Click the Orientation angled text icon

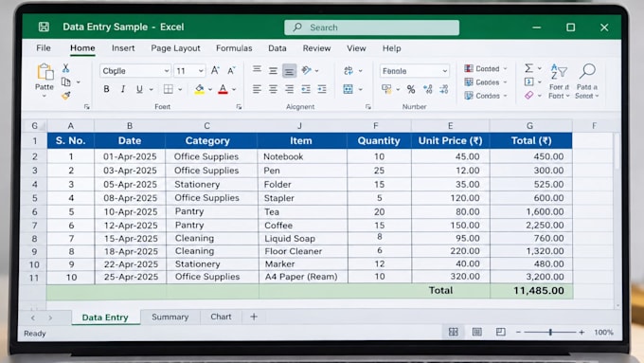[306, 70]
